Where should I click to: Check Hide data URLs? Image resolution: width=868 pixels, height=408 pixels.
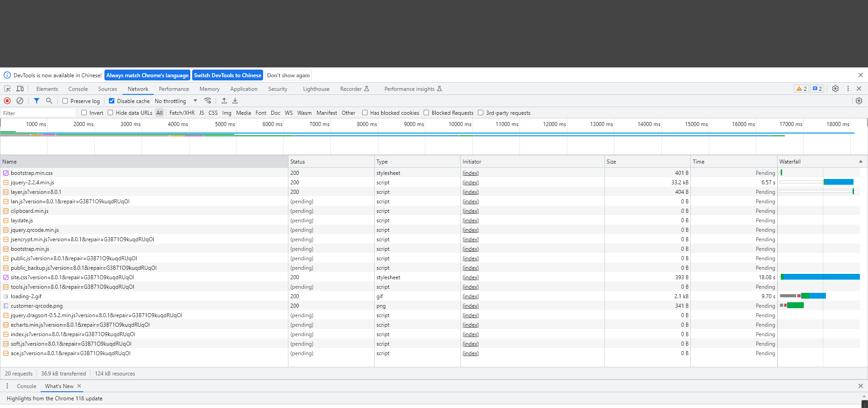coord(110,113)
